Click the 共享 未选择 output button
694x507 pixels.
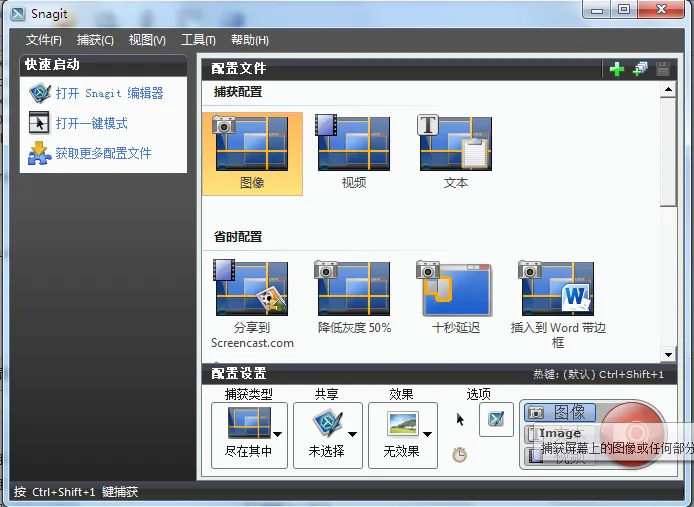[x=328, y=435]
